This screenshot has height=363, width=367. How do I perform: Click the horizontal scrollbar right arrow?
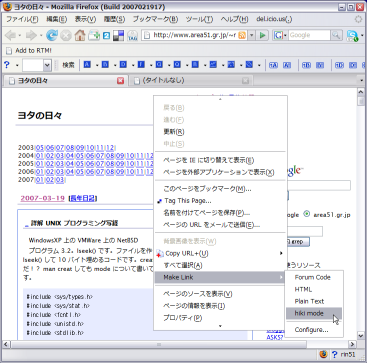(352, 344)
